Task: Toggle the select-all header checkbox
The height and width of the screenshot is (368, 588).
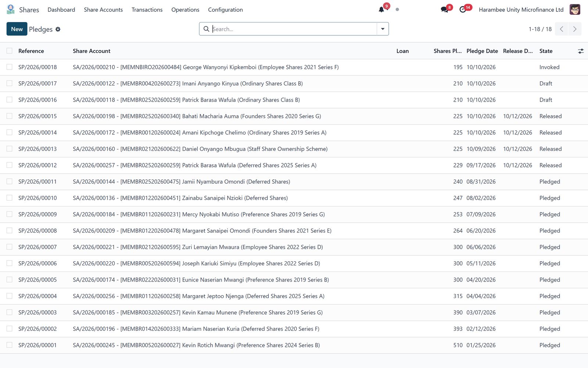Action: [10, 51]
